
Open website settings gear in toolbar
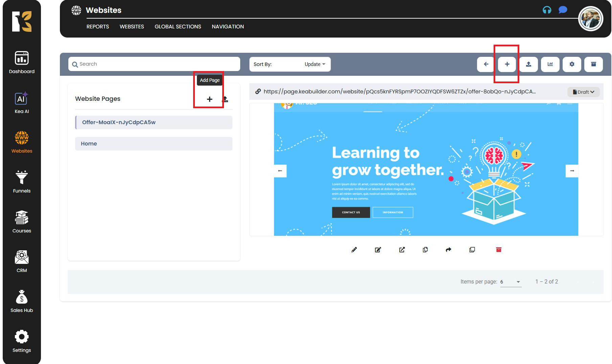572,64
